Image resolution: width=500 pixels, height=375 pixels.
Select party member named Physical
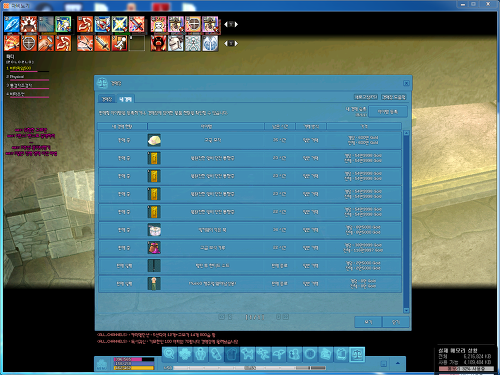(17, 77)
